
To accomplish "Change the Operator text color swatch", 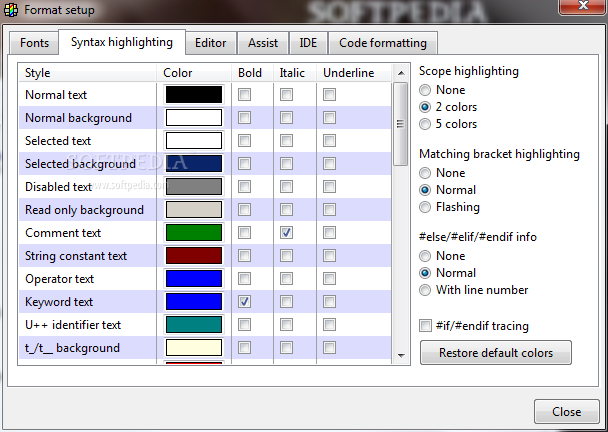I will tap(194, 279).
